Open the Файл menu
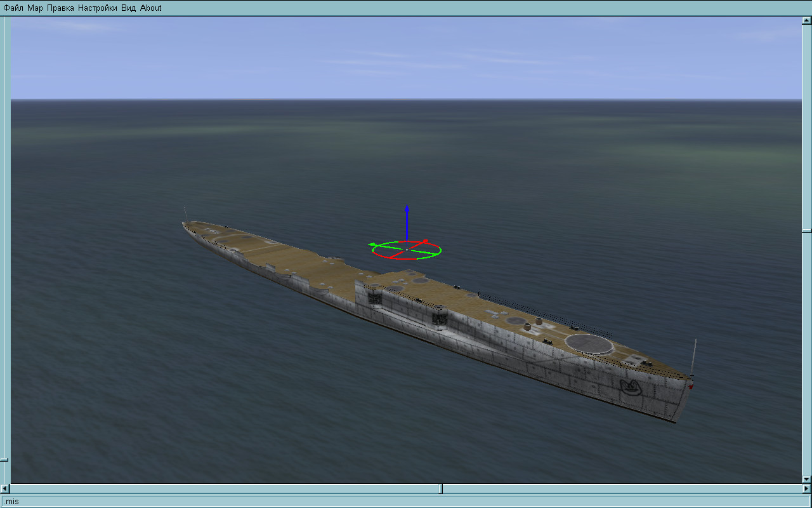The image size is (812, 508). (13, 8)
